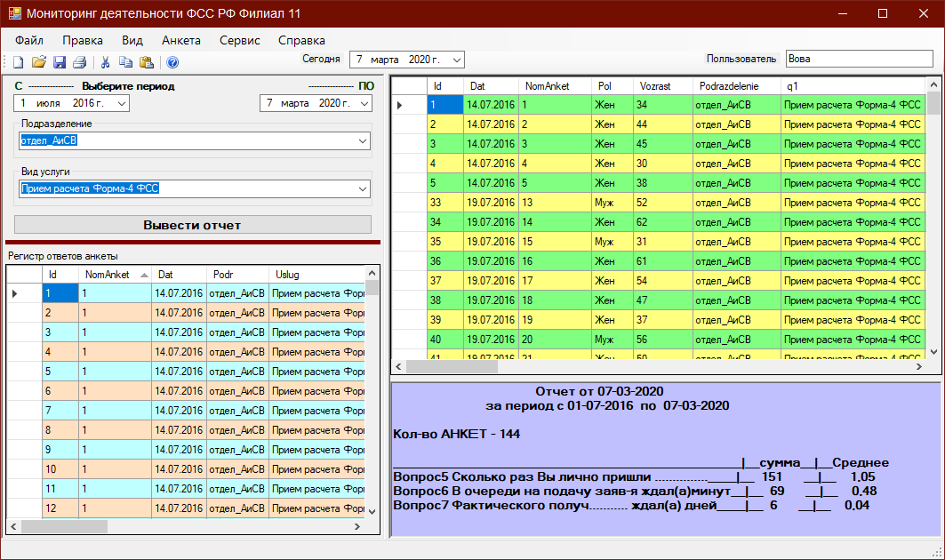The image size is (945, 560).
Task: Click the Paste clipboard icon
Action: tap(146, 62)
